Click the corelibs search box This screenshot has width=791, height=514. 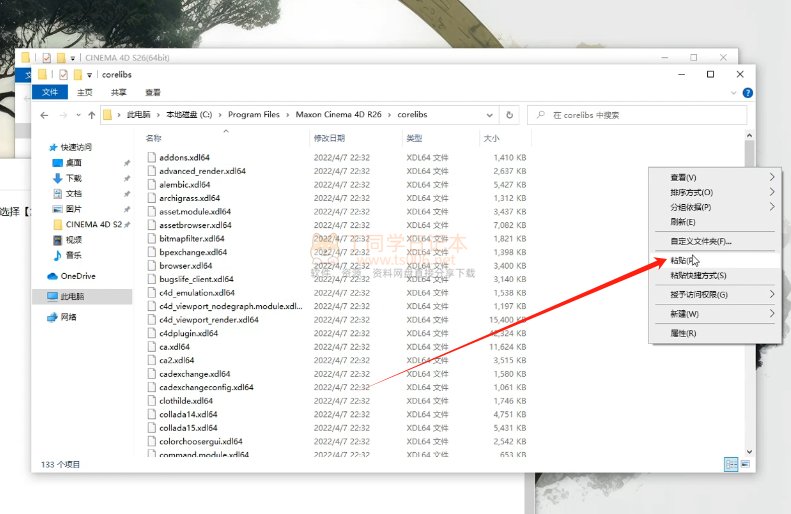pyautogui.click(x=640, y=115)
